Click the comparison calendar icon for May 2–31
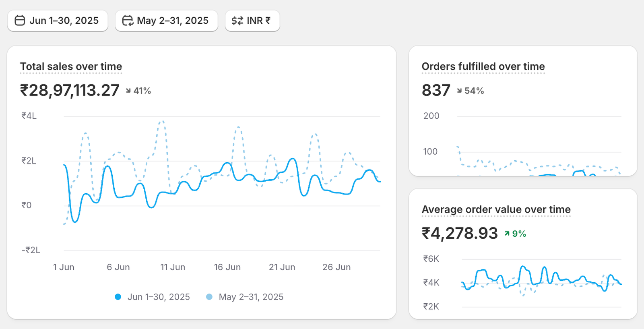 [x=128, y=21]
